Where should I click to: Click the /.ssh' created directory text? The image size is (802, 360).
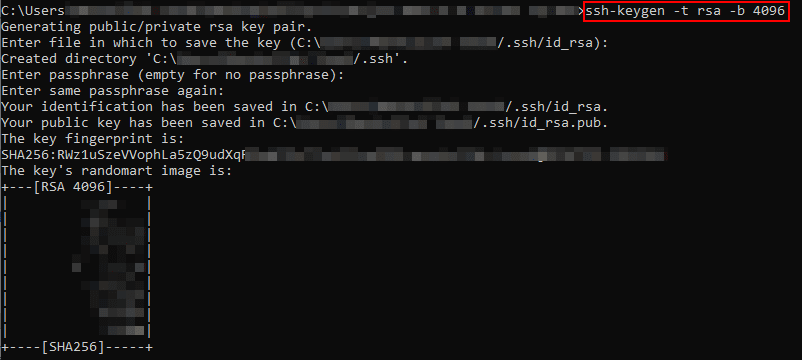[x=381, y=59]
